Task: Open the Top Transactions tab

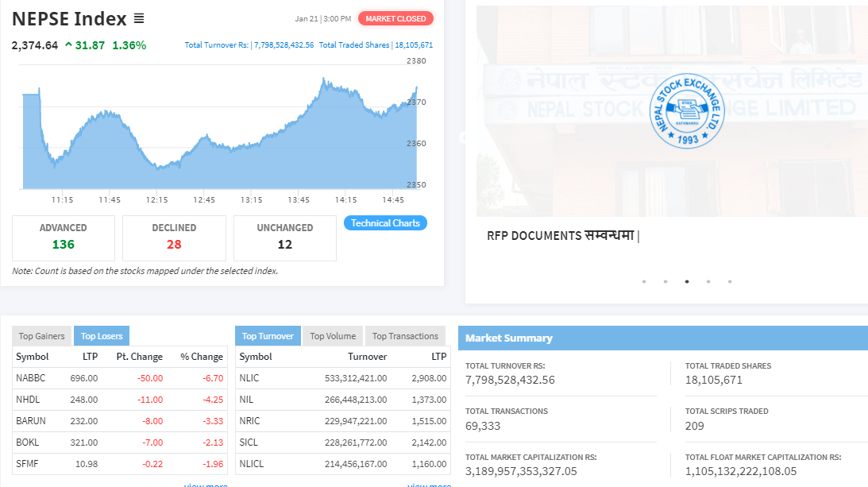Action: 405,336
